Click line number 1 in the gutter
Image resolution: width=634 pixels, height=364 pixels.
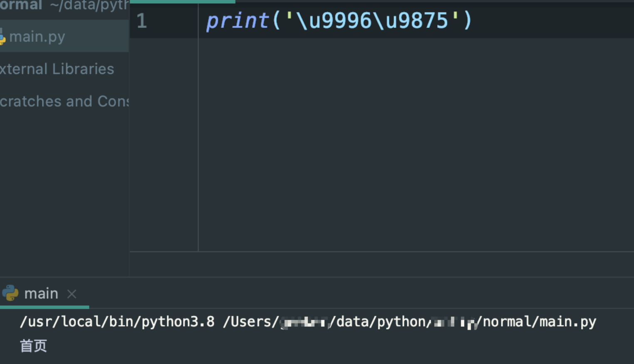tap(141, 21)
